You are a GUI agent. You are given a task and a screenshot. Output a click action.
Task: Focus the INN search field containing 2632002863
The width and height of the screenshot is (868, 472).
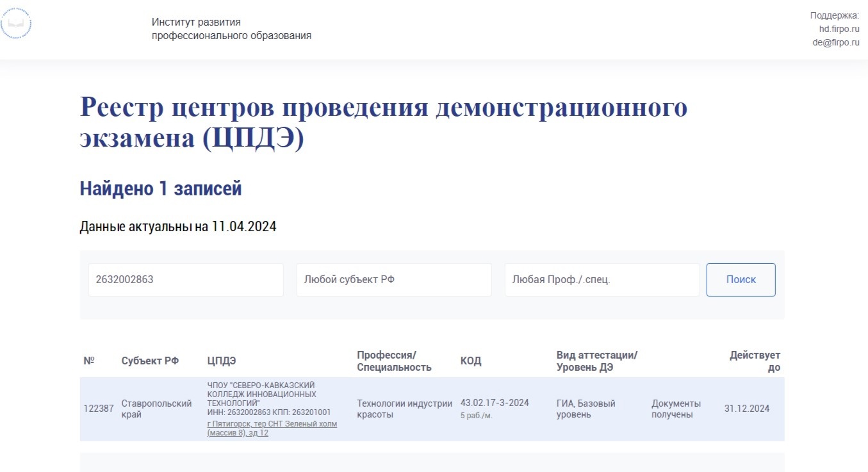(x=186, y=280)
